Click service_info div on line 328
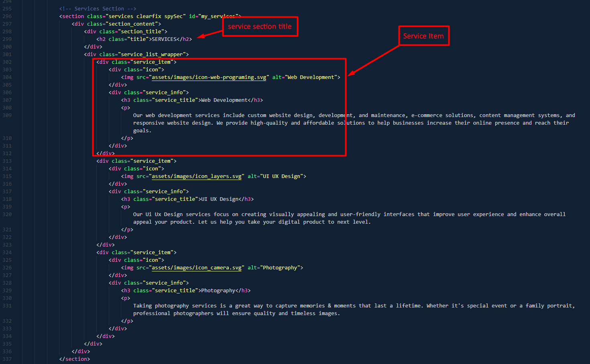 tap(149, 283)
